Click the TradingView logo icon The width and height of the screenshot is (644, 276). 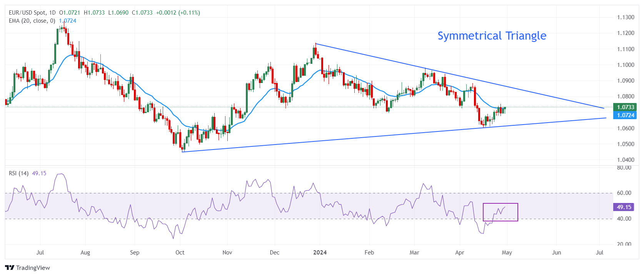pyautogui.click(x=10, y=268)
